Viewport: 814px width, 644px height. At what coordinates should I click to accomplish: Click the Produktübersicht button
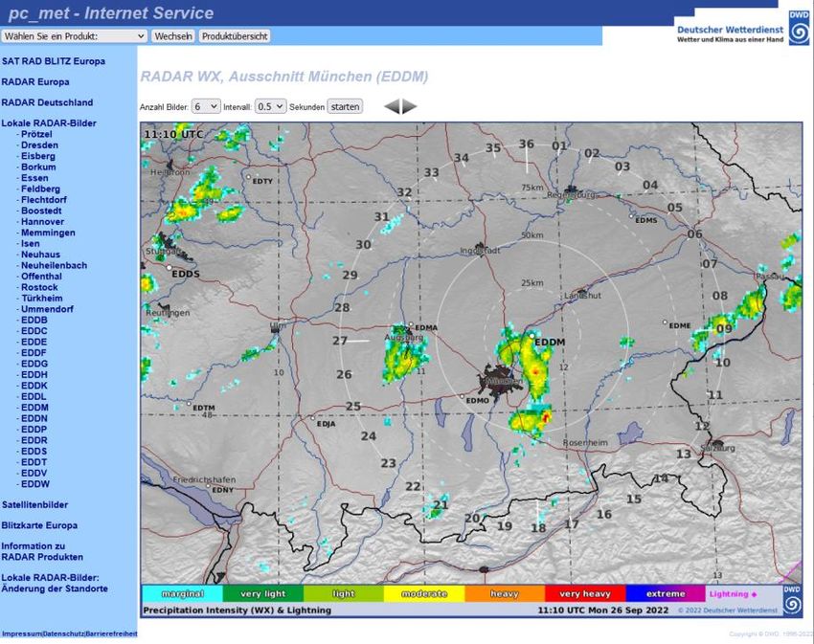click(235, 35)
